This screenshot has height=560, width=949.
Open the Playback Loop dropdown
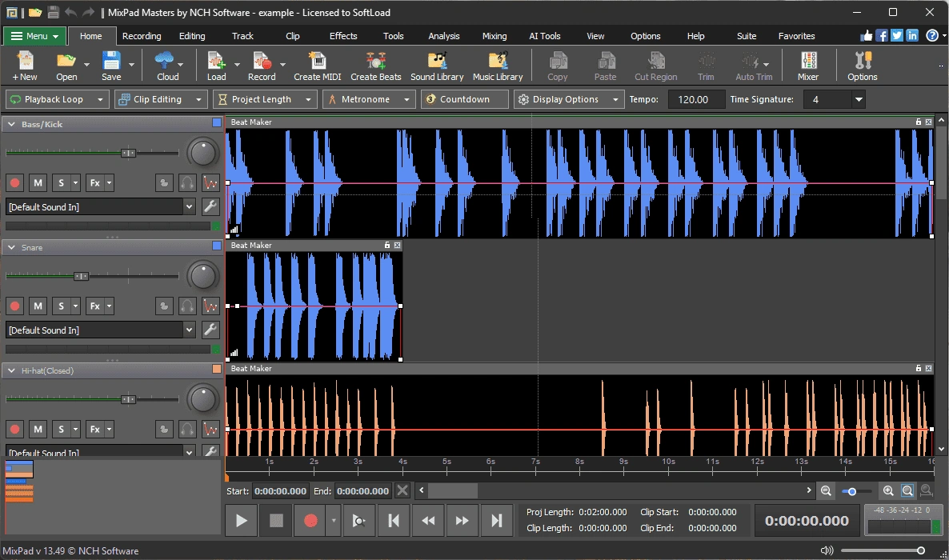coord(58,99)
